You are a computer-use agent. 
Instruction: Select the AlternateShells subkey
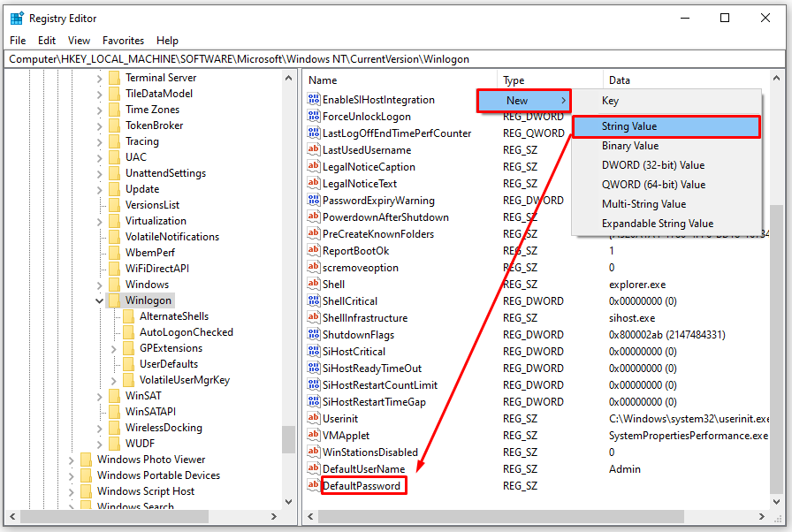tap(174, 316)
